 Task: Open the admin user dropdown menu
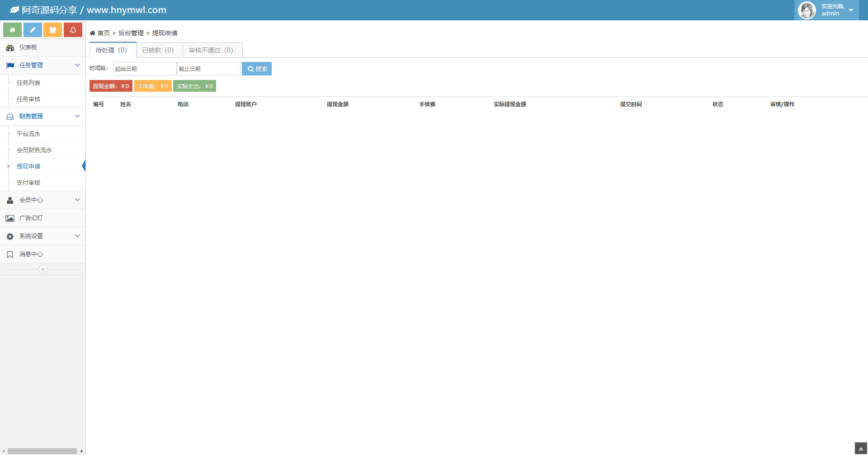click(x=851, y=10)
